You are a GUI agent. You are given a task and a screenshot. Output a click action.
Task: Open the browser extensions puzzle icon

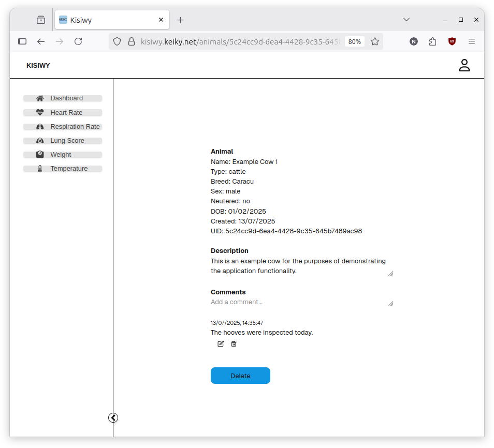point(433,41)
